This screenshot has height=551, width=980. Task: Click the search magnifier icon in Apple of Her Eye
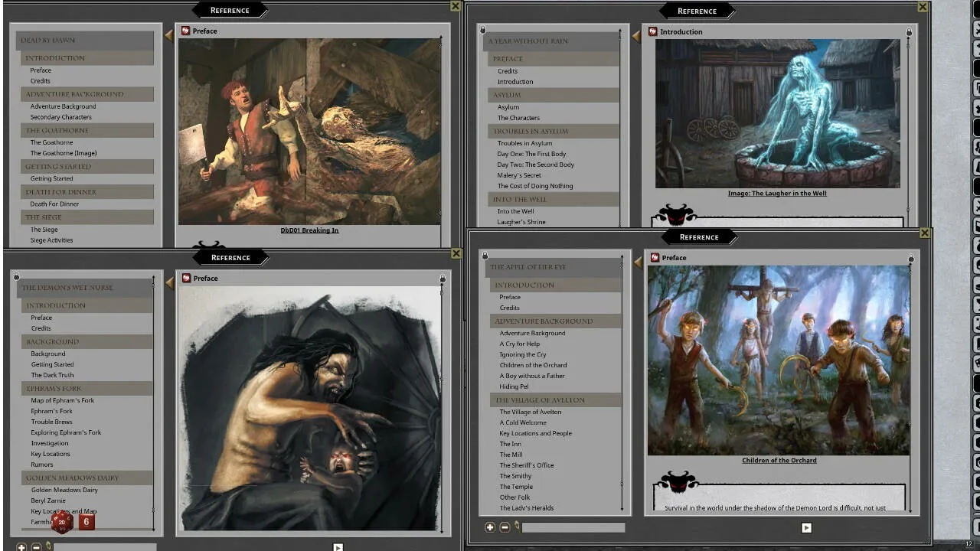click(518, 526)
